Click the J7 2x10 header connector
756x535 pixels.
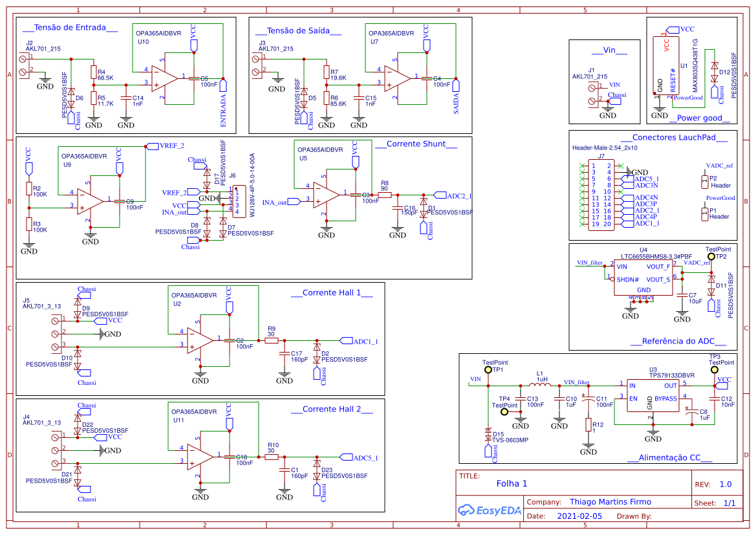(600, 195)
